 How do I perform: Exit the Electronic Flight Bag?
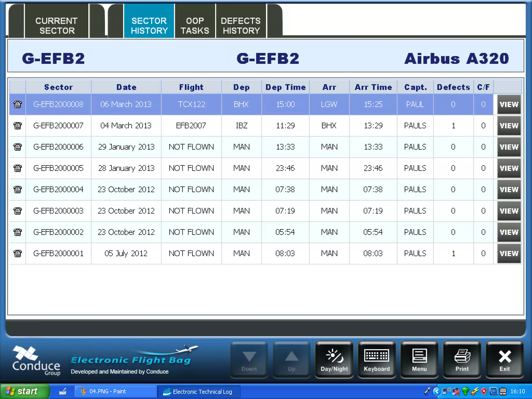tap(504, 360)
